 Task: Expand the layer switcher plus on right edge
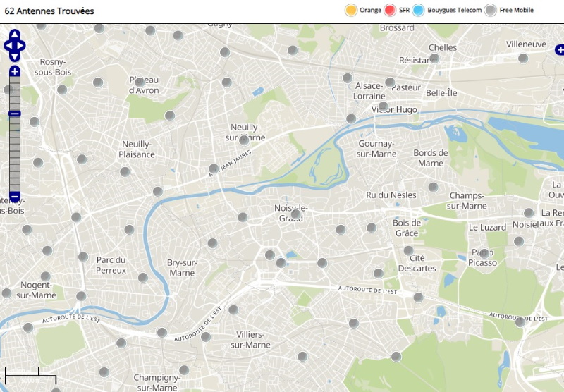pos(560,49)
